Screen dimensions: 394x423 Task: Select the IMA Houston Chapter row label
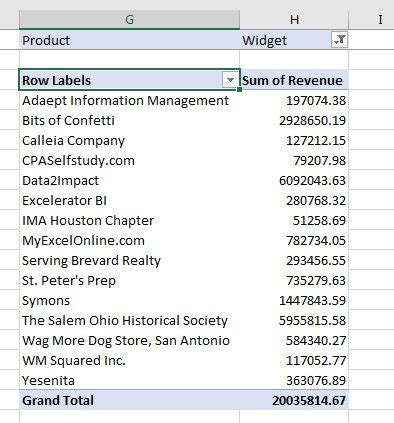pyautogui.click(x=129, y=220)
